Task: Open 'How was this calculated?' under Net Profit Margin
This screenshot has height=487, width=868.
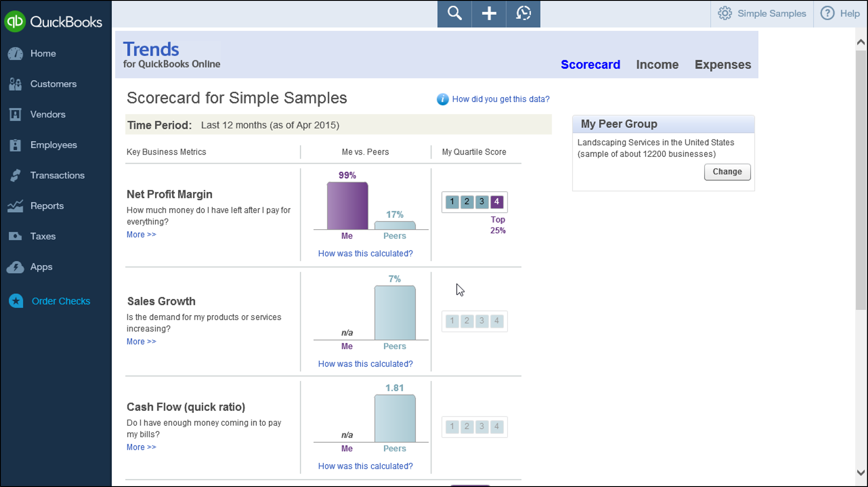Action: (365, 253)
